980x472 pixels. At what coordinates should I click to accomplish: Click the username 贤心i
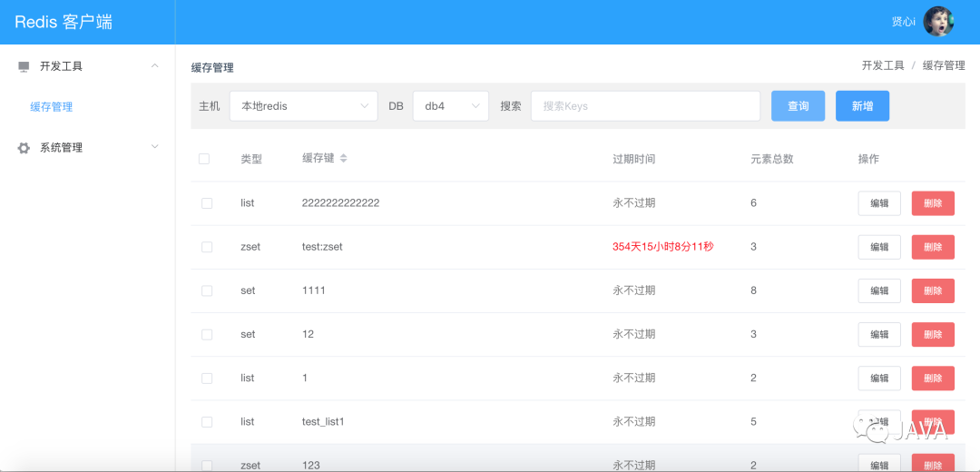(904, 22)
